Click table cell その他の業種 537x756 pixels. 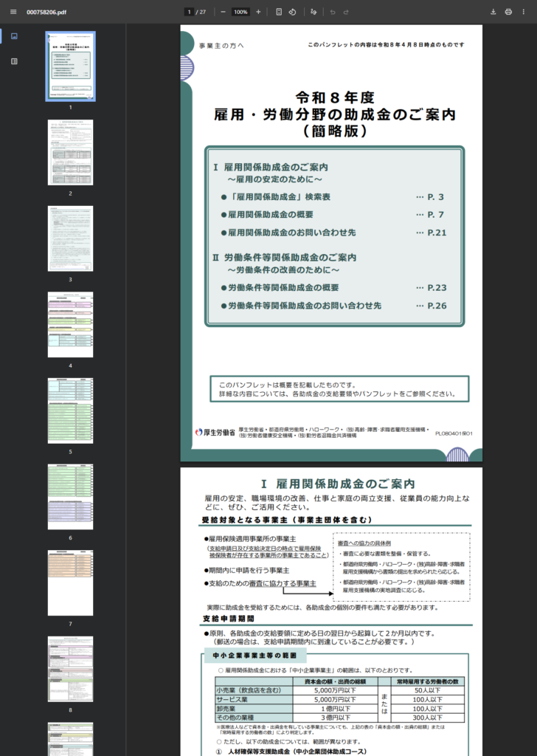254,718
